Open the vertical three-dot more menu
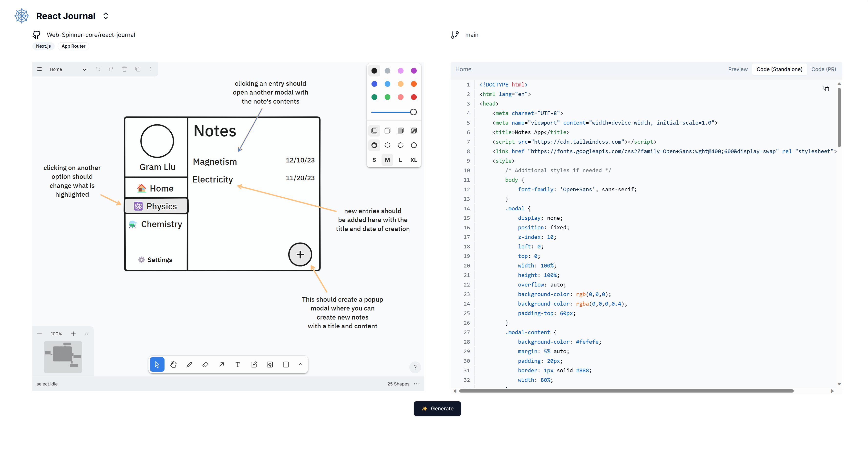This screenshot has width=868, height=469. pyautogui.click(x=151, y=69)
